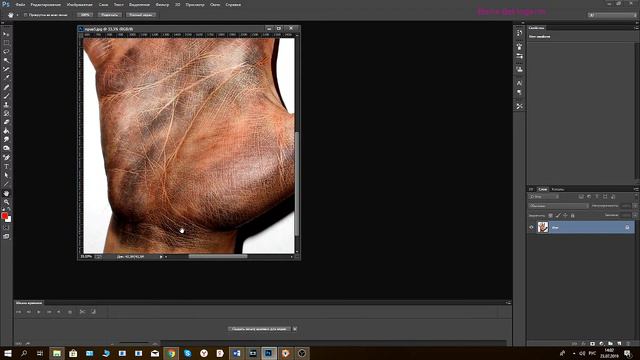This screenshot has width=640, height=360.
Task: Open workspace switcher dropdown
Action: coord(612,15)
